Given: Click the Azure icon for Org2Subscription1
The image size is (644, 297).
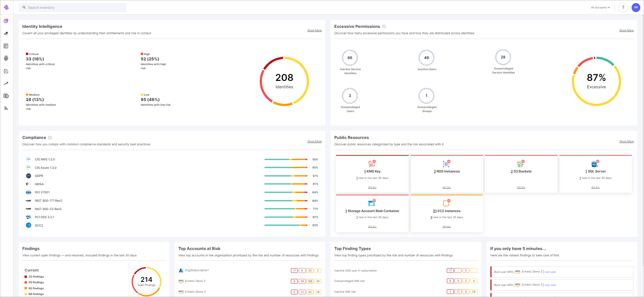Looking at the screenshot, I should pos(181,270).
